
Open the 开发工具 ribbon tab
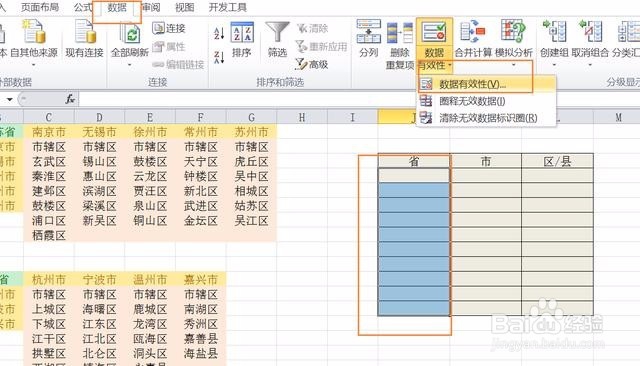click(x=228, y=7)
